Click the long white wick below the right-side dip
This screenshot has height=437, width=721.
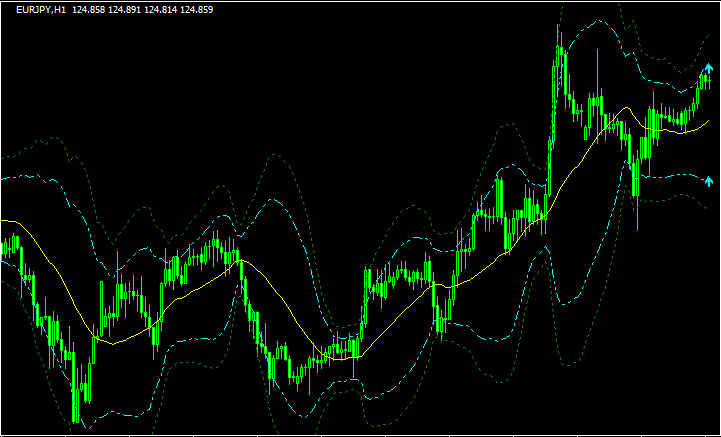click(637, 212)
